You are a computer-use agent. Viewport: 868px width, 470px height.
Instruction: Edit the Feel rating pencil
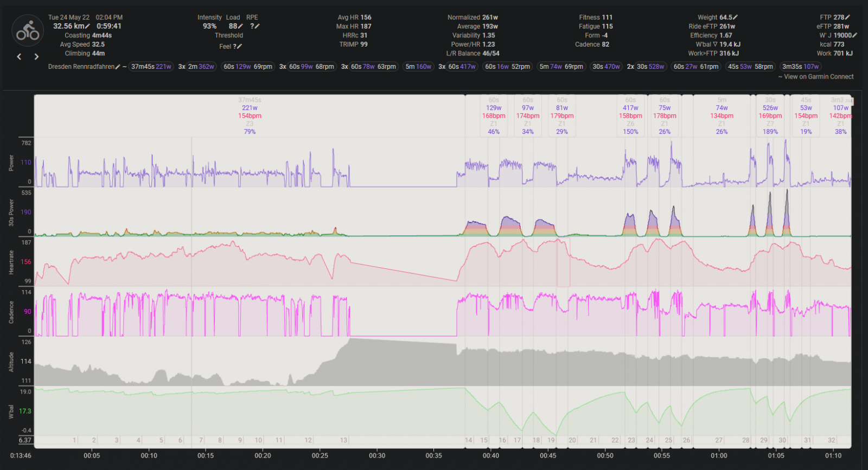coord(239,47)
